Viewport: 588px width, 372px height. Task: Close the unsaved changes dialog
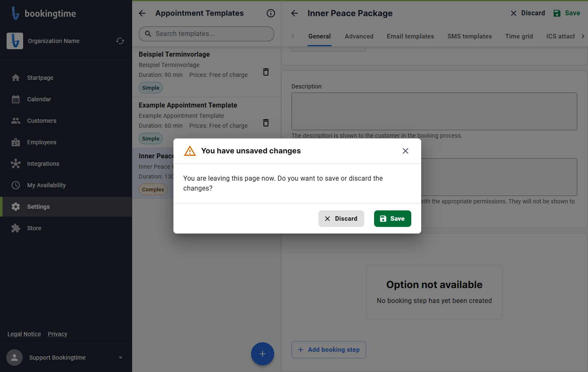(405, 151)
